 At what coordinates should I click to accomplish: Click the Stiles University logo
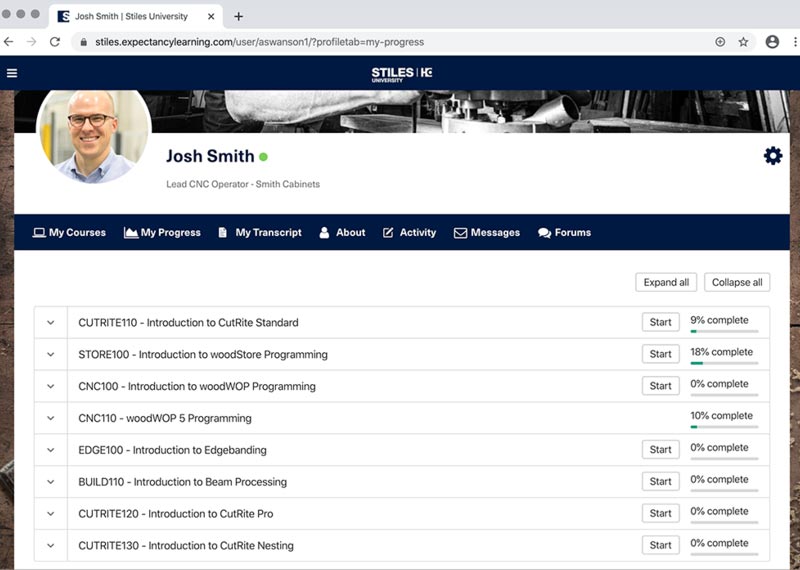[400, 73]
